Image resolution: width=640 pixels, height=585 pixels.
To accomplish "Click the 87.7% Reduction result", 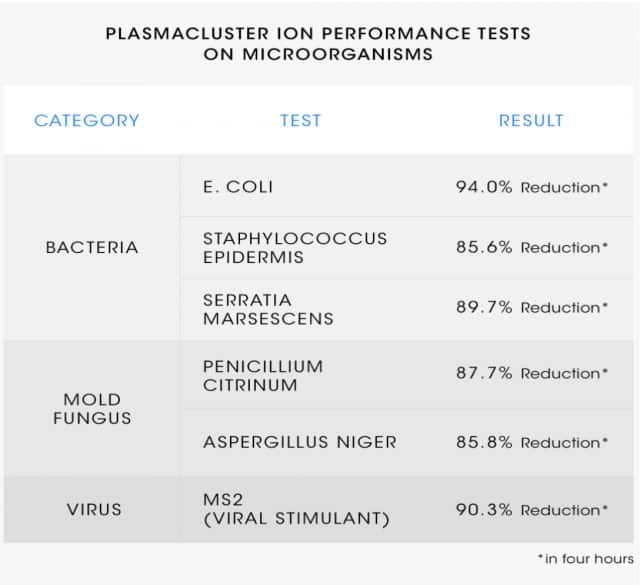I will pyautogui.click(x=532, y=373).
